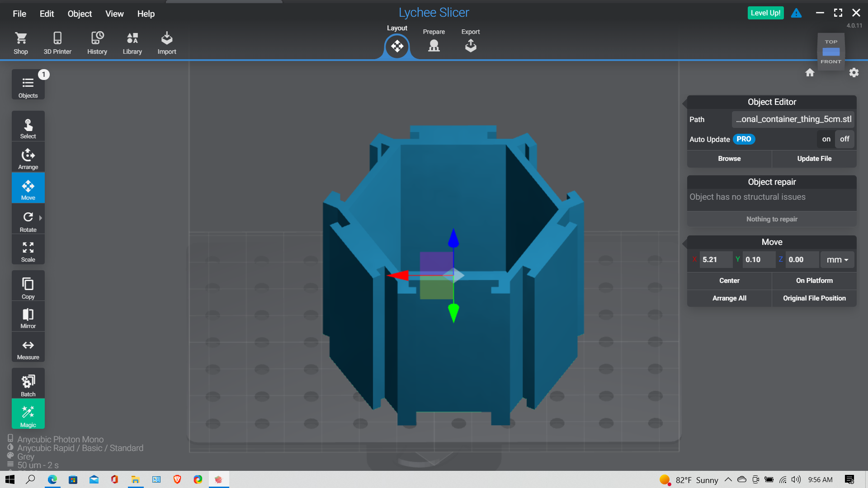Viewport: 868px width, 488px height.
Task: Click the Nothing to repair button
Action: [x=772, y=219]
